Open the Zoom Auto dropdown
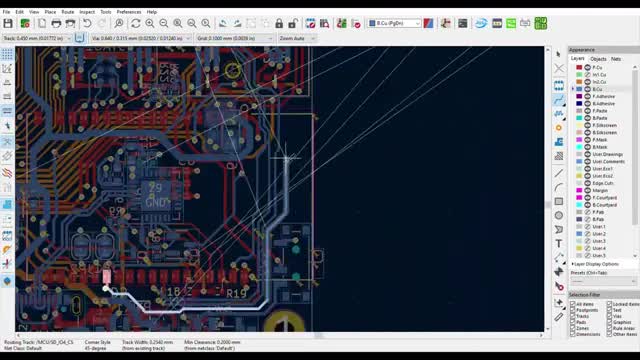 [297, 38]
